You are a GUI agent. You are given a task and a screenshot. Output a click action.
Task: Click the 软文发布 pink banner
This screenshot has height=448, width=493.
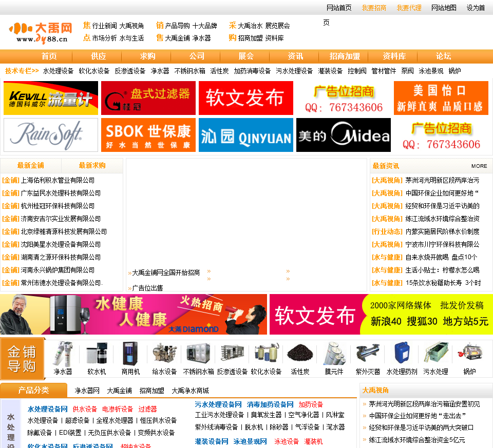pyautogui.click(x=381, y=315)
